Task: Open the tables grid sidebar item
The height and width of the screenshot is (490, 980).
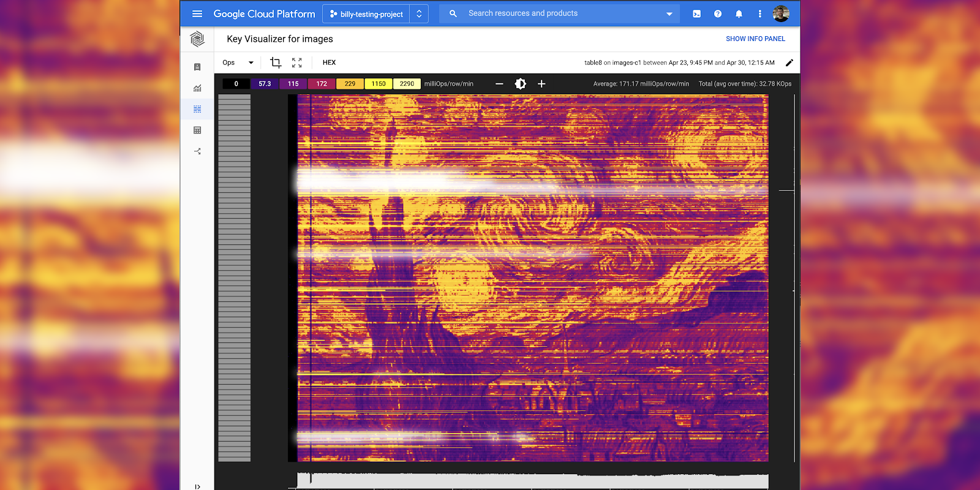Action: point(197,130)
